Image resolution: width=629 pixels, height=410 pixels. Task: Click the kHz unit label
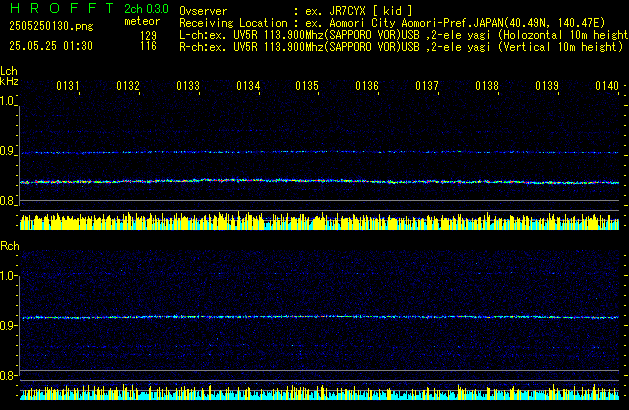click(9, 81)
